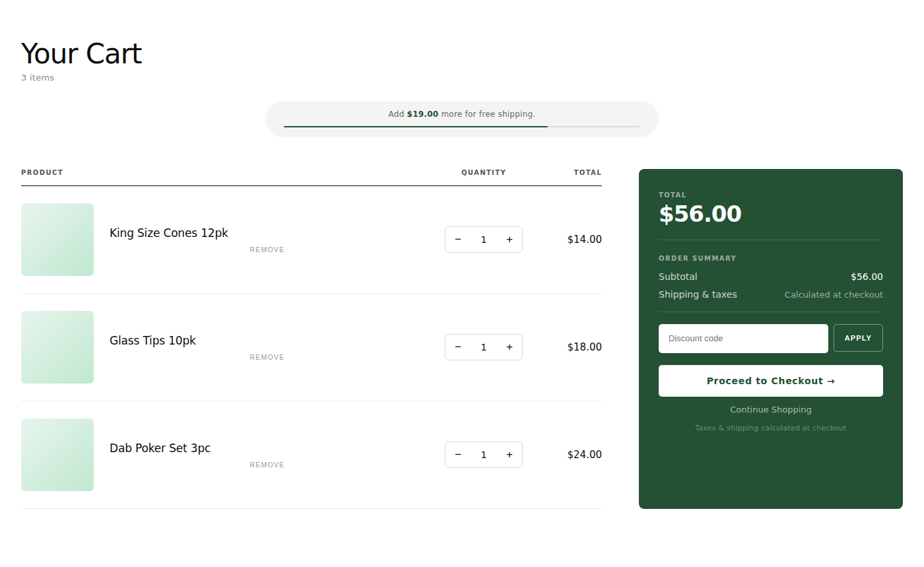
Task: Decrease quantity of Glass Tips 10pk
Action: (x=458, y=347)
